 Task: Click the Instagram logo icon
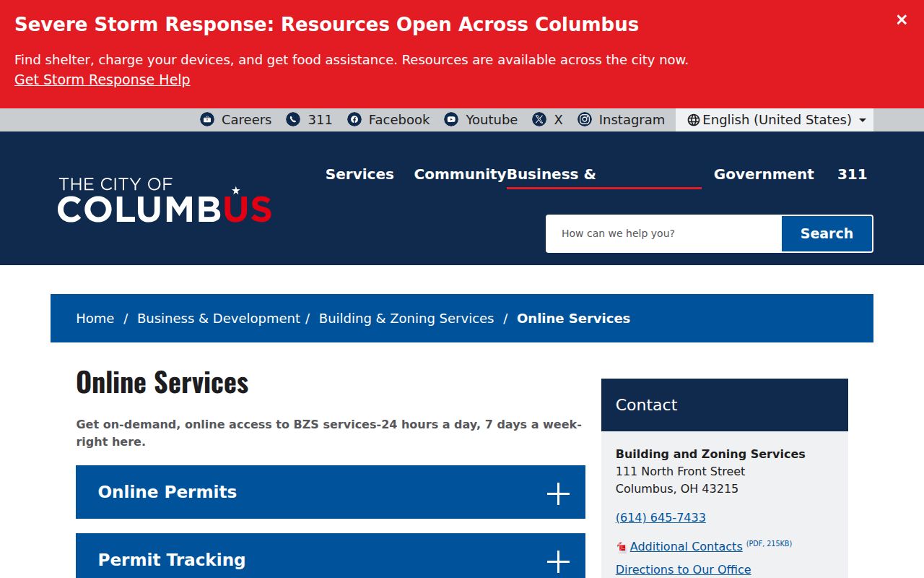click(585, 119)
